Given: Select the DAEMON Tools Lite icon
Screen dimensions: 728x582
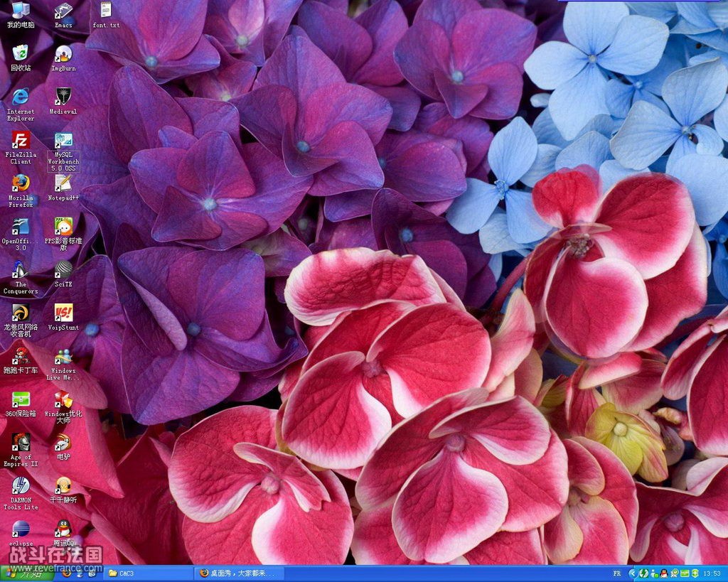Looking at the screenshot, I should (21, 493).
